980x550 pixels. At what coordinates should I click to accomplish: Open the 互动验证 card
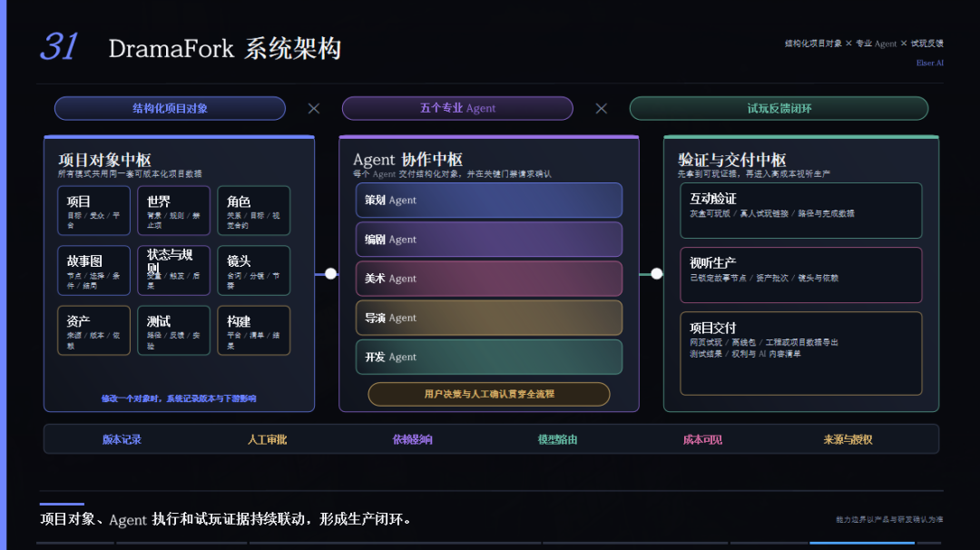point(800,211)
